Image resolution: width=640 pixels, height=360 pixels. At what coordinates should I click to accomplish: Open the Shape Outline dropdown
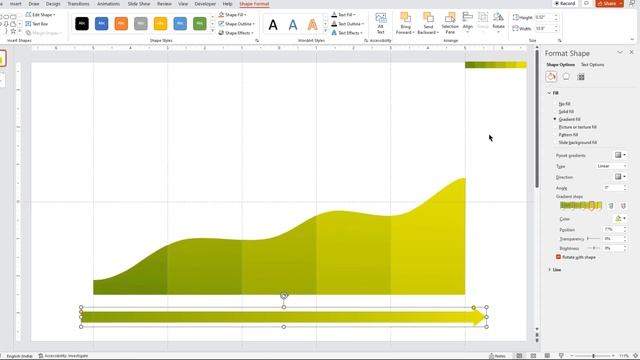(x=237, y=24)
